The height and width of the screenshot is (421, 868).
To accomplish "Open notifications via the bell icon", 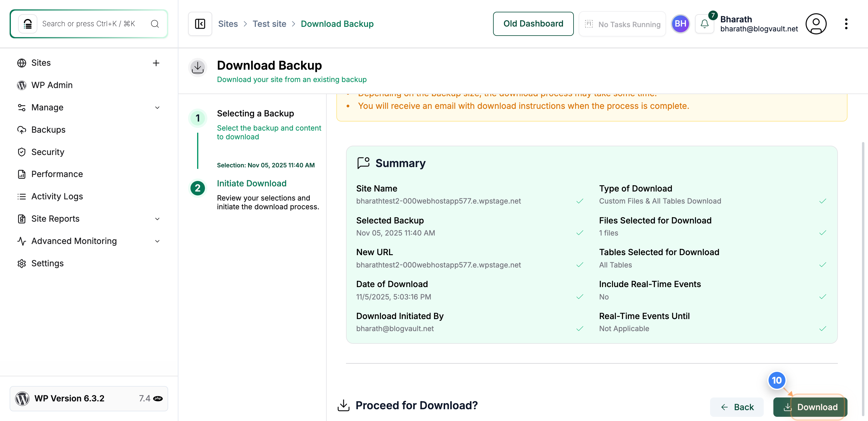I will [x=704, y=24].
